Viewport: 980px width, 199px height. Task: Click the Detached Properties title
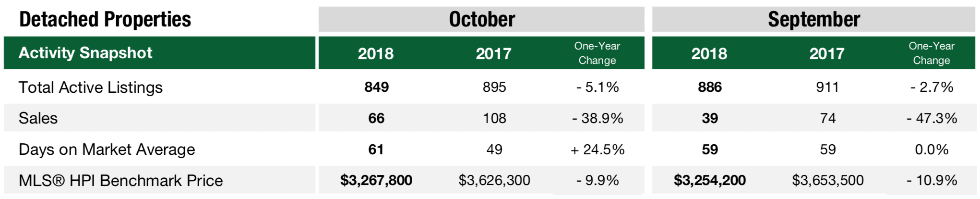pos(105,20)
